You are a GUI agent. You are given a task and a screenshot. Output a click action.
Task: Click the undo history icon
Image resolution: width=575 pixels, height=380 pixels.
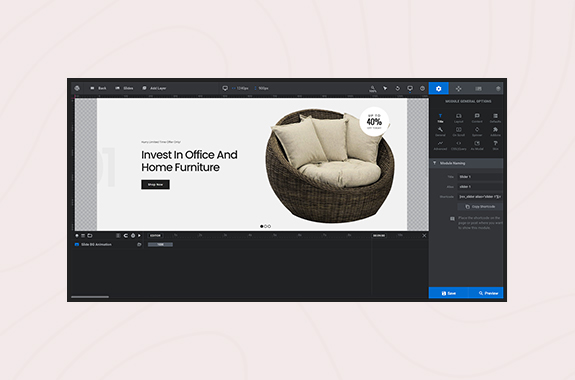(398, 88)
